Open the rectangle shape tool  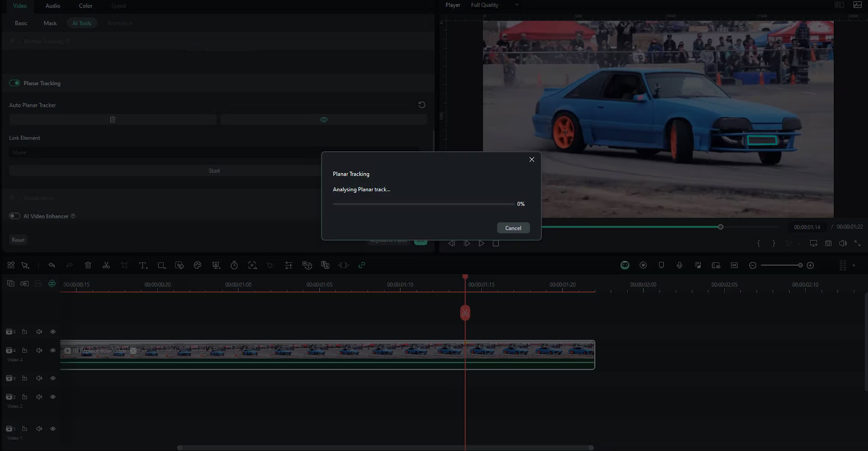coord(162,266)
